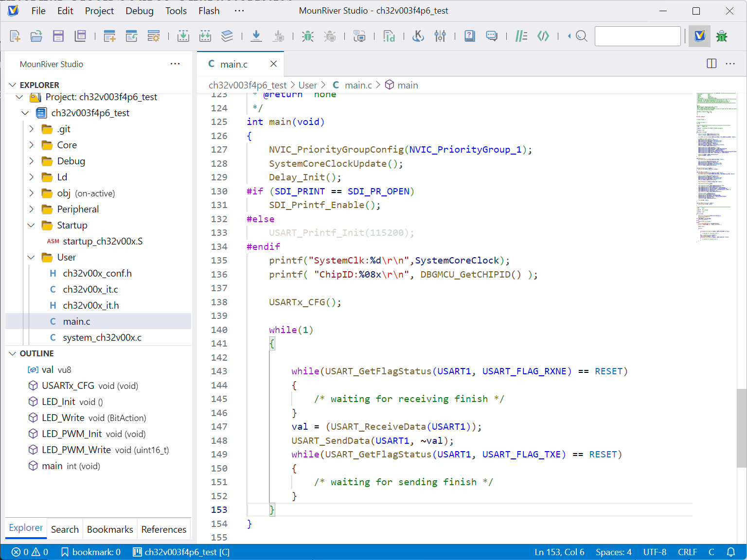Click the magnifier Search toolbar icon
The image size is (747, 560).
click(x=581, y=36)
